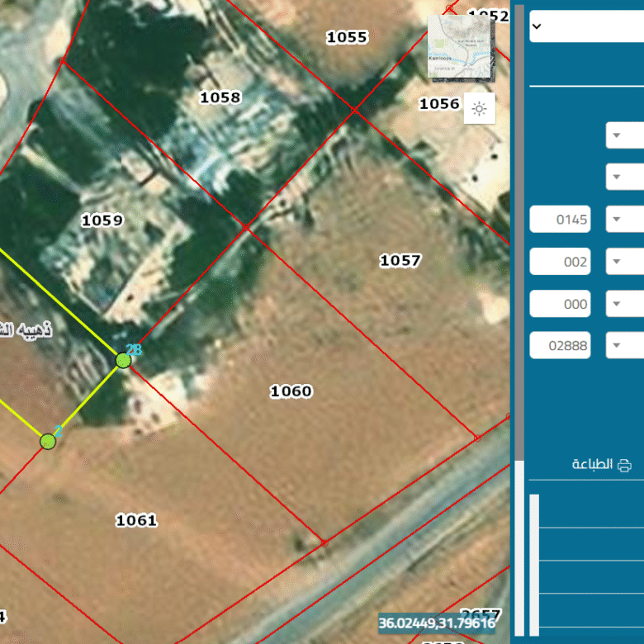Focus the input field containing 02888

(561, 345)
